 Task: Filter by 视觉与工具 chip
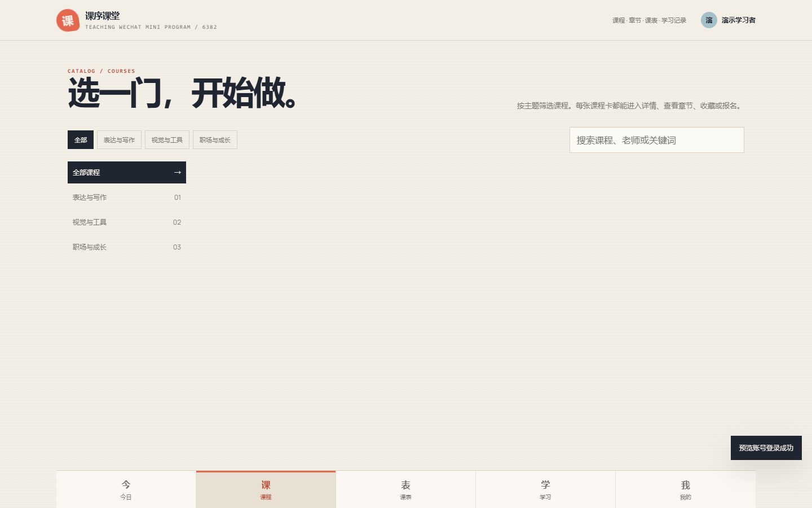(x=167, y=140)
